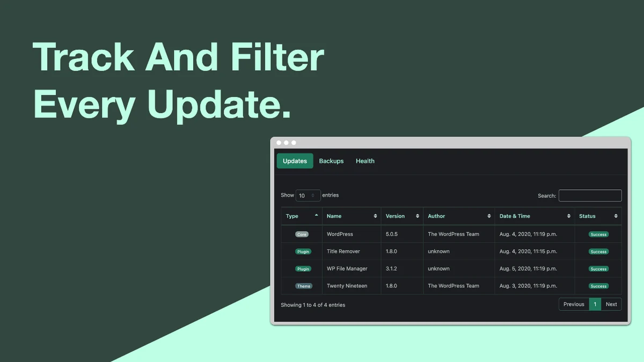Viewport: 644px width, 362px height.
Task: Click the Theme badge for Twenty Nineteen
Action: (x=303, y=286)
